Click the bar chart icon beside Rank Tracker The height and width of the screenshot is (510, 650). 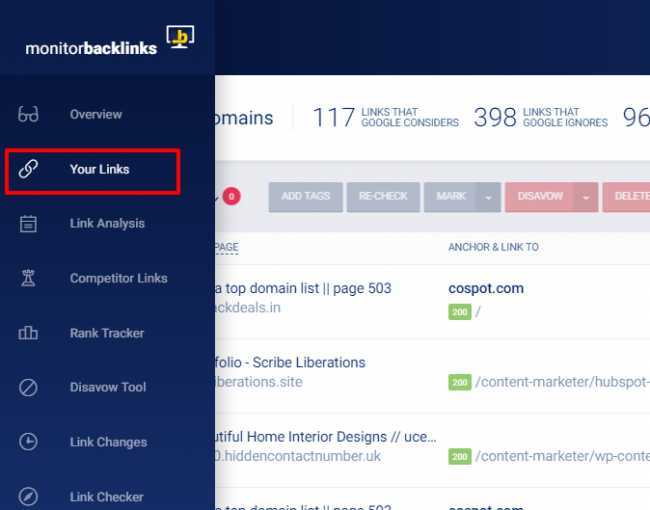(28, 333)
